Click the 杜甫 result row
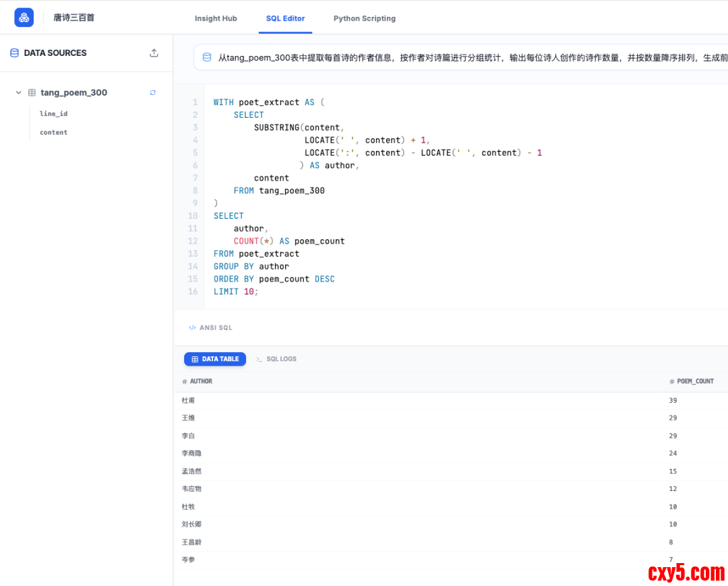Viewport: 728px width, 586px height. (189, 401)
